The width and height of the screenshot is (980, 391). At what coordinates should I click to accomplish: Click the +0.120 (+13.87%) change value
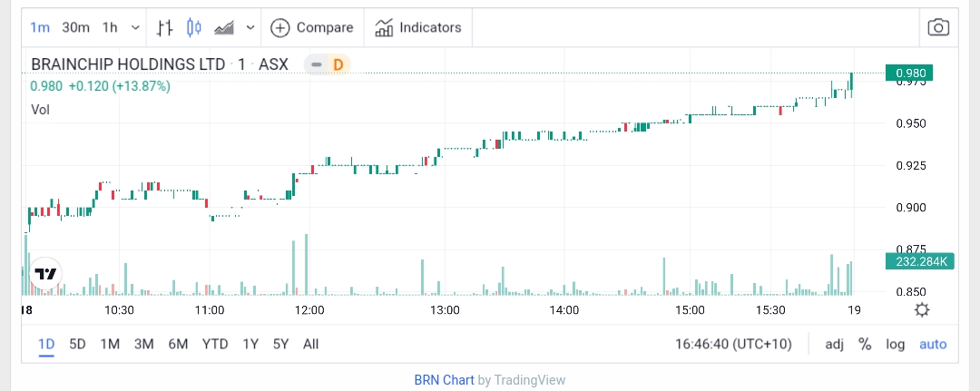(119, 86)
